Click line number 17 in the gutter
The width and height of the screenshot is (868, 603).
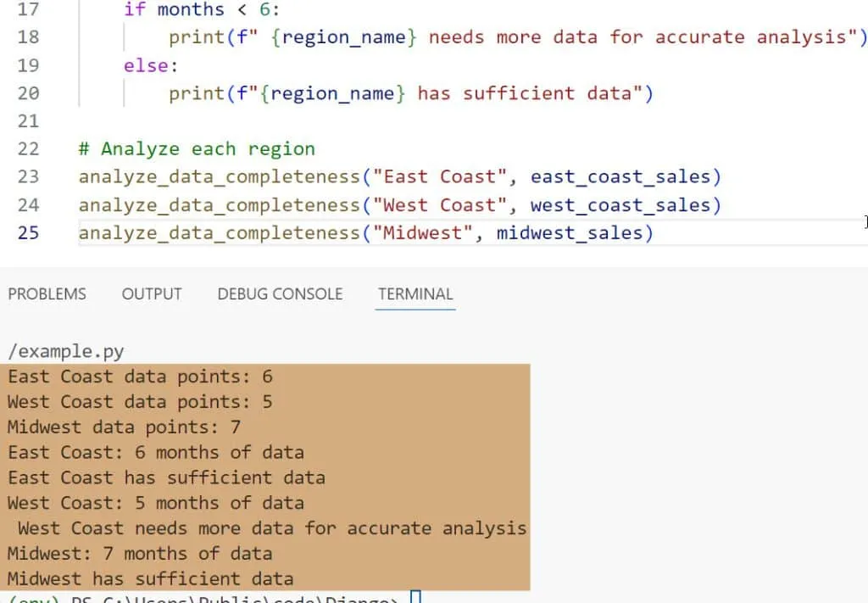(28, 9)
